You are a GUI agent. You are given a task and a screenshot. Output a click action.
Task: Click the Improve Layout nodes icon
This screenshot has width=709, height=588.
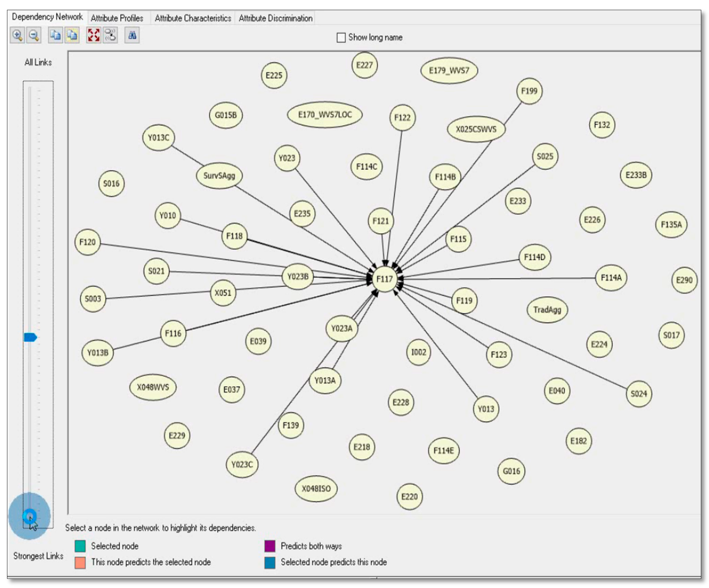(110, 35)
